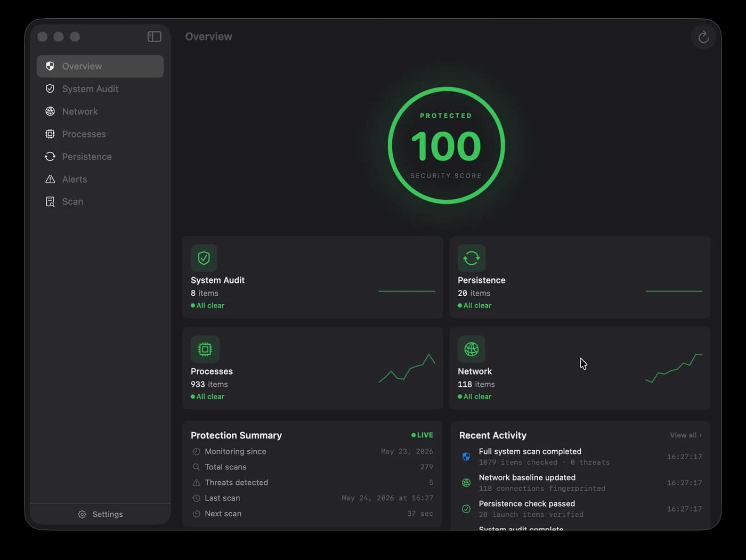Open the Processes card title

[x=212, y=371]
